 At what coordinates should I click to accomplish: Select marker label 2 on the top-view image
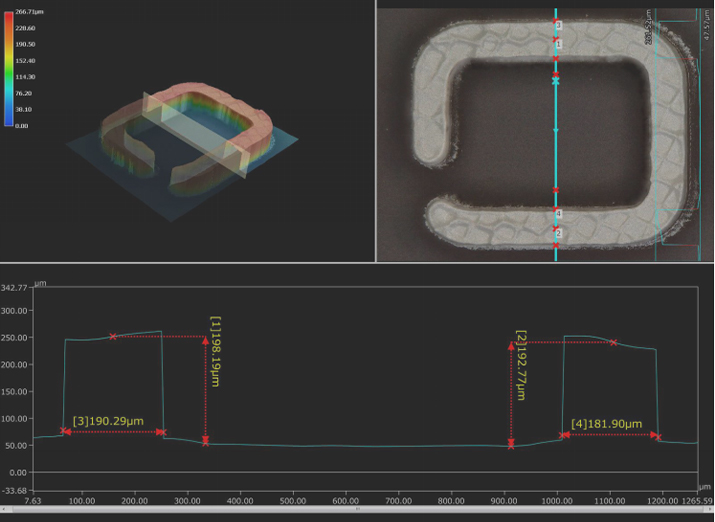558,233
